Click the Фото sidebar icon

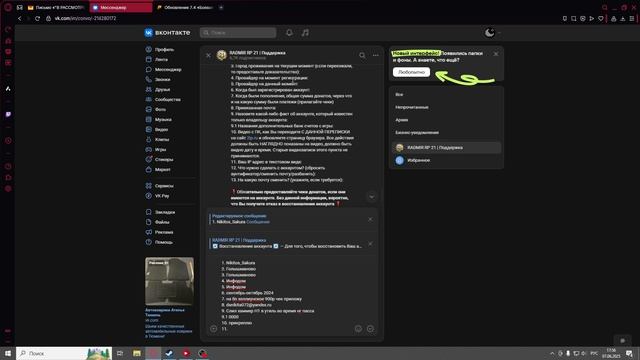[x=149, y=109]
